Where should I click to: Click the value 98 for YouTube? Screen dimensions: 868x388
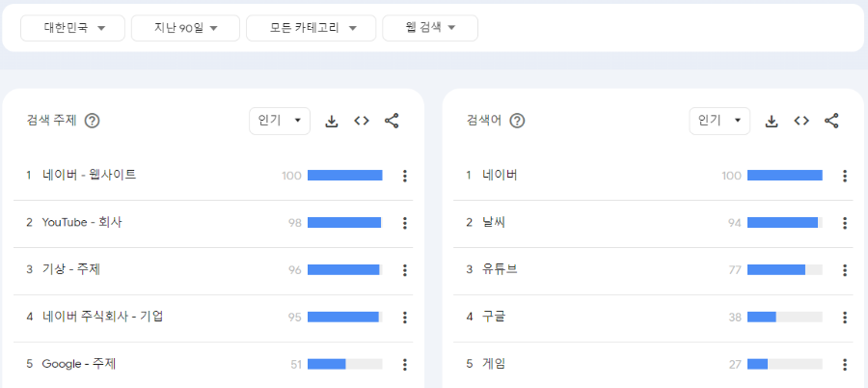[294, 223]
